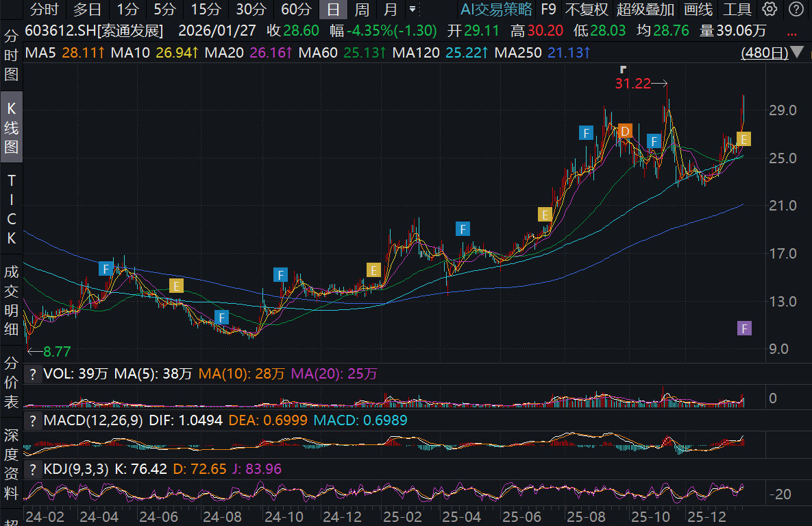Click the help question mark in top toolbar

794,10
